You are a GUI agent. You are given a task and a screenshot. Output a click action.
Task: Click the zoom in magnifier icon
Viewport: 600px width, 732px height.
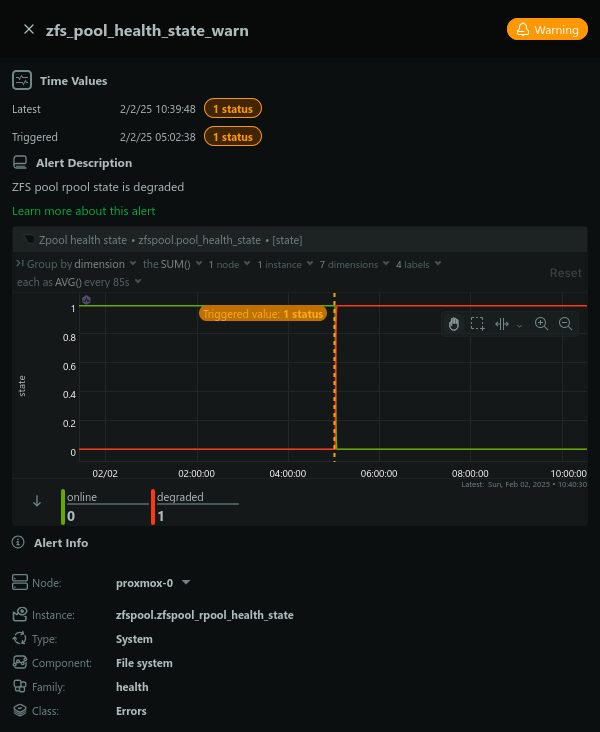(541, 324)
